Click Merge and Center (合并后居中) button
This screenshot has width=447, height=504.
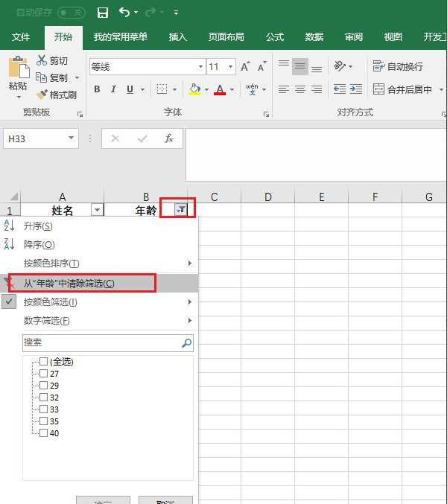402,89
